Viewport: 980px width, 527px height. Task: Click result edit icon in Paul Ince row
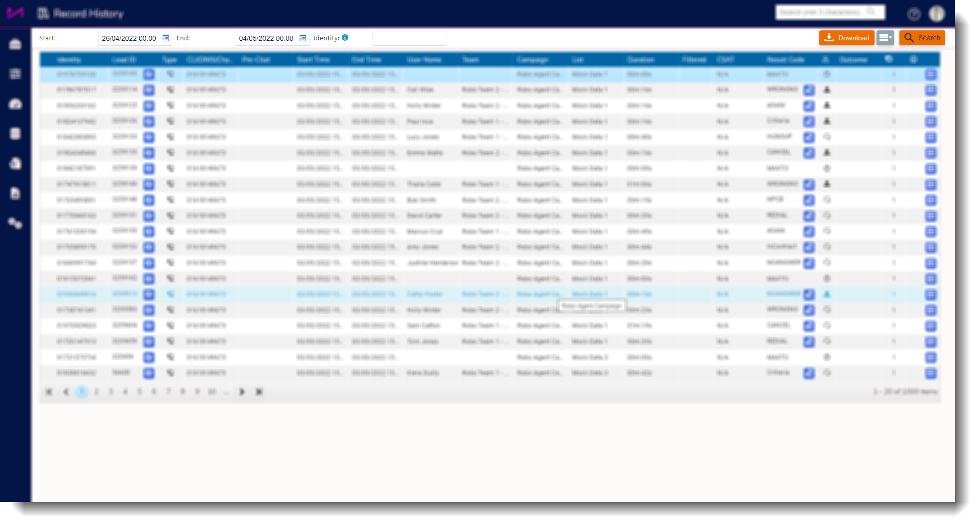(809, 121)
